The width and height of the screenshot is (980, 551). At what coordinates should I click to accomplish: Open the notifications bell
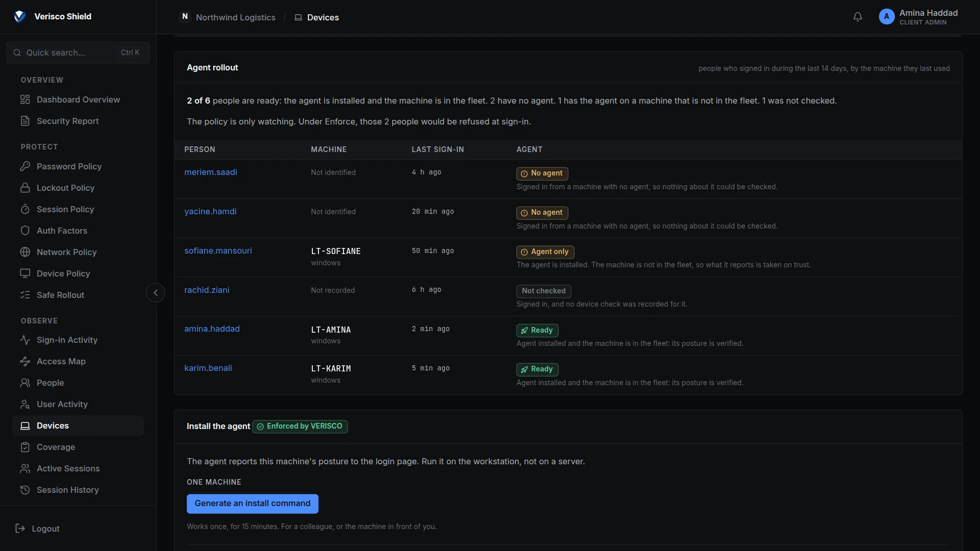(x=857, y=17)
